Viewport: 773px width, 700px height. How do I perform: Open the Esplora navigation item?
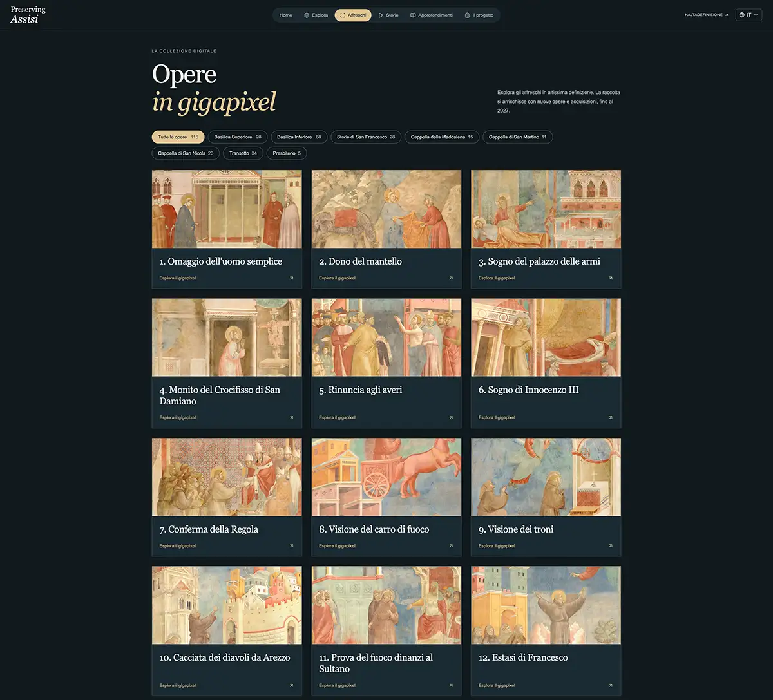316,15
